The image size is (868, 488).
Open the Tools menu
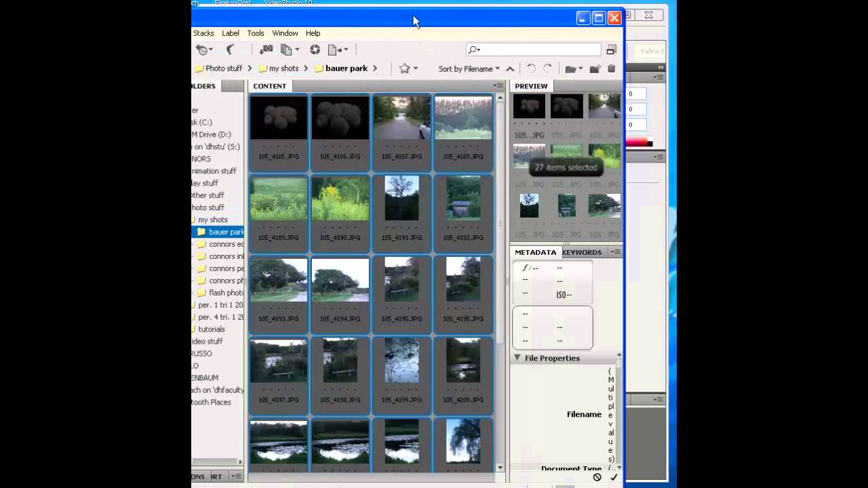[256, 33]
